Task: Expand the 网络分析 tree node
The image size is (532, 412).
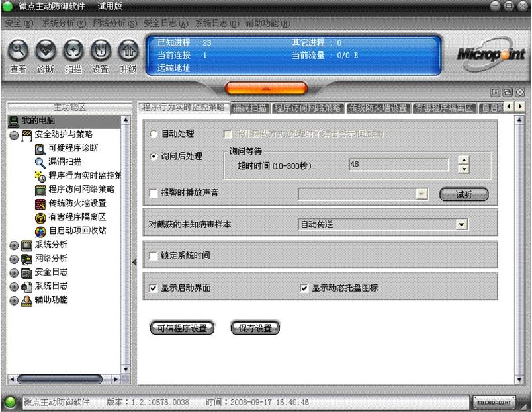Action: click(14, 259)
